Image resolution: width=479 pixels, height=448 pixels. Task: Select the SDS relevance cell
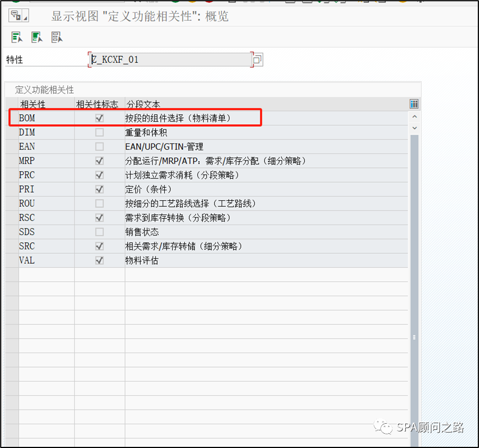pos(46,232)
